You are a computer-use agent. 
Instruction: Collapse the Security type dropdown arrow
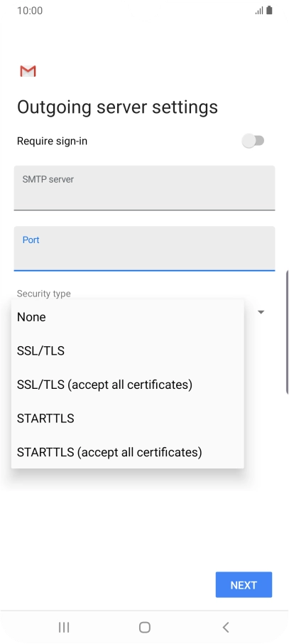tap(261, 313)
